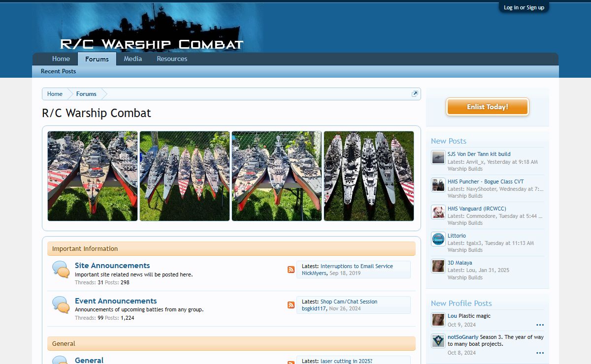
Task: Open the Media tab
Action: click(x=133, y=59)
